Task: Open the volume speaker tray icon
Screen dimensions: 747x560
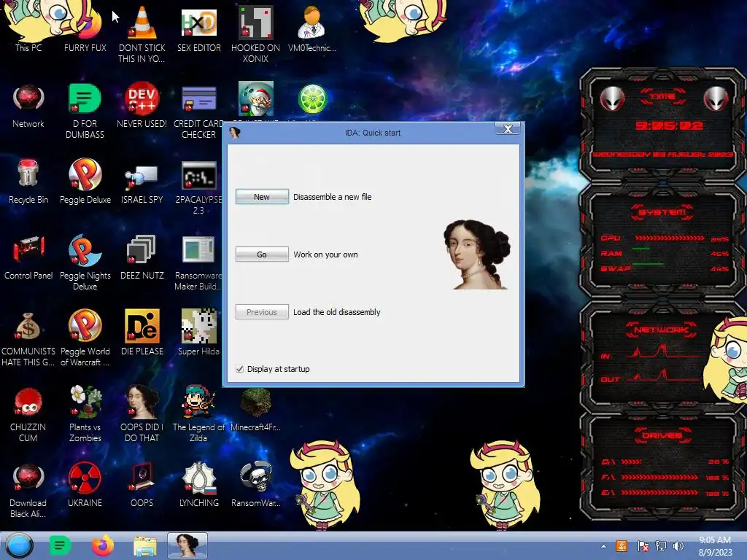Action: click(x=678, y=545)
